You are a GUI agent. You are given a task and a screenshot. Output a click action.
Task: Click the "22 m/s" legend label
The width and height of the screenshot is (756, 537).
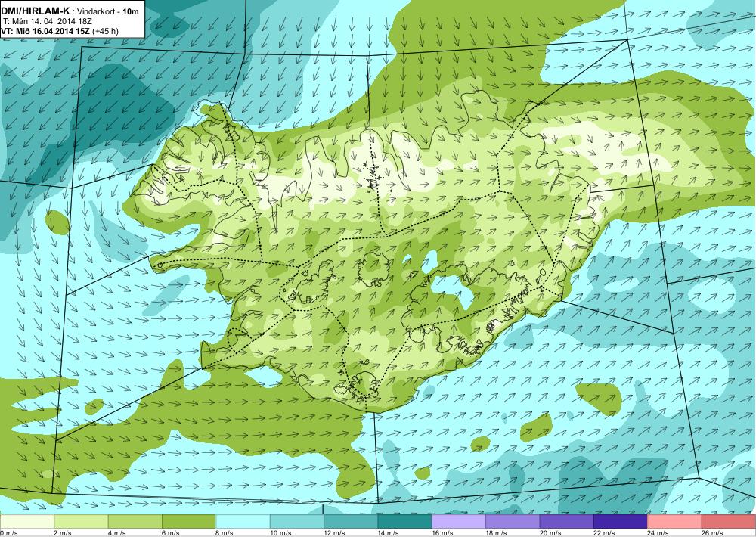click(x=605, y=533)
